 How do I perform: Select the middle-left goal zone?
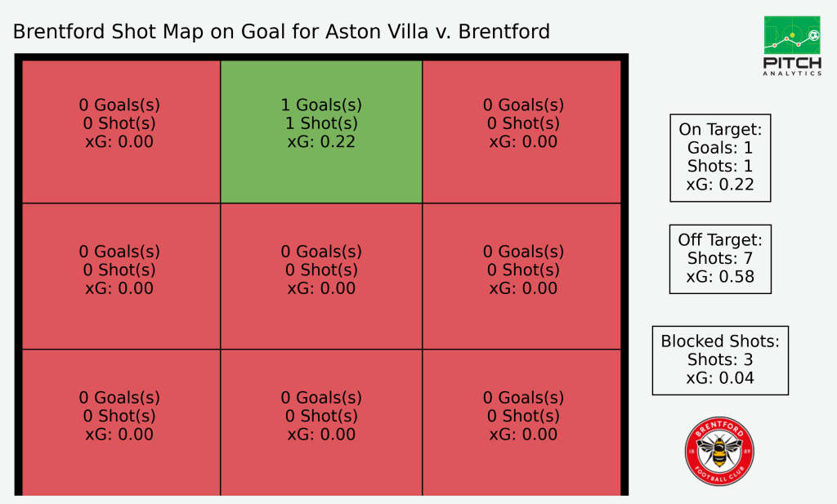pyautogui.click(x=121, y=276)
